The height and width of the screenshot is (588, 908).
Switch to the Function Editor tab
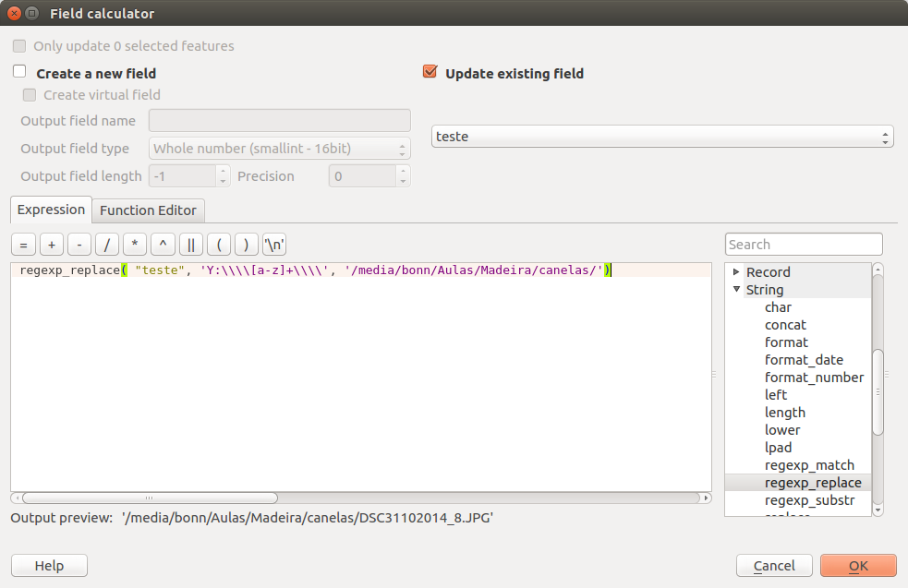[x=148, y=210]
